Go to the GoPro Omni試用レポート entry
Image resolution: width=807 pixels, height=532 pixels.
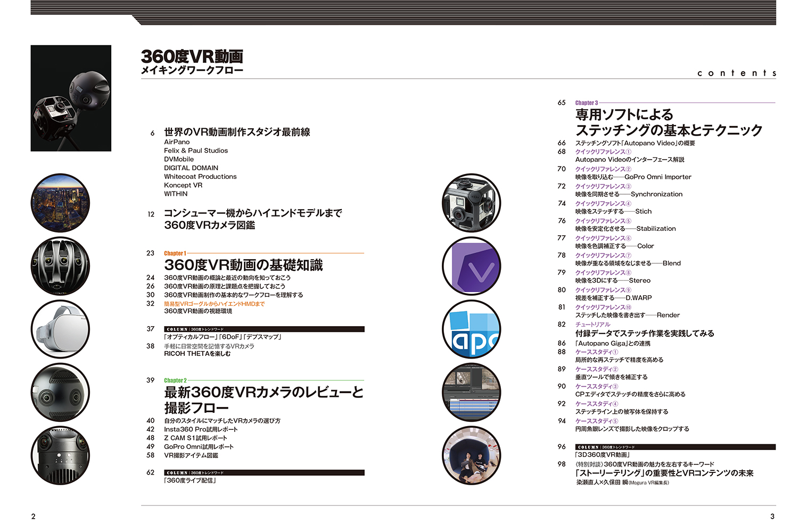(x=199, y=447)
